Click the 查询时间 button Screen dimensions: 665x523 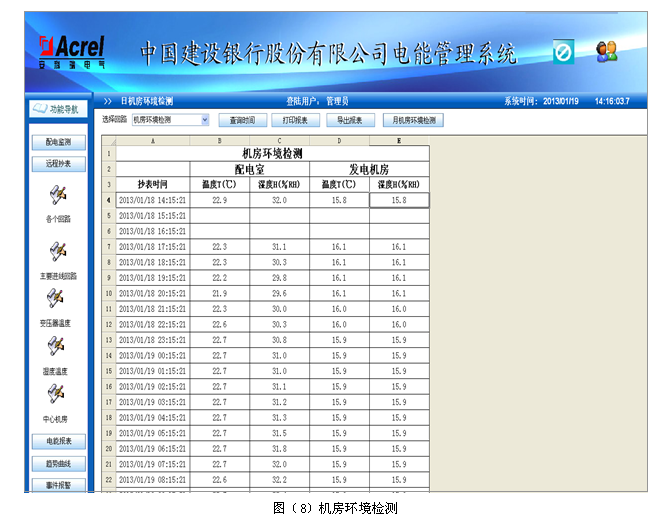tap(243, 120)
